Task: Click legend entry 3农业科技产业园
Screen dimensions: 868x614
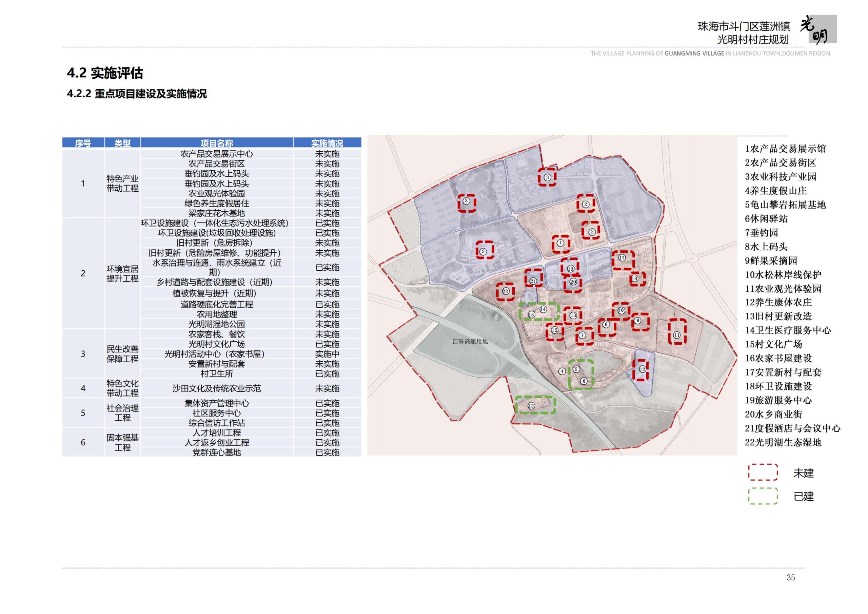Action: (780, 177)
